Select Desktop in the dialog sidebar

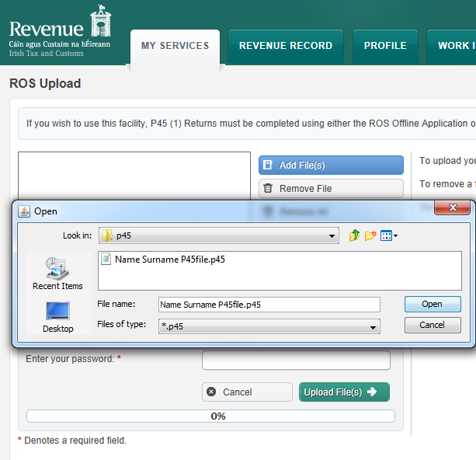coord(57,317)
